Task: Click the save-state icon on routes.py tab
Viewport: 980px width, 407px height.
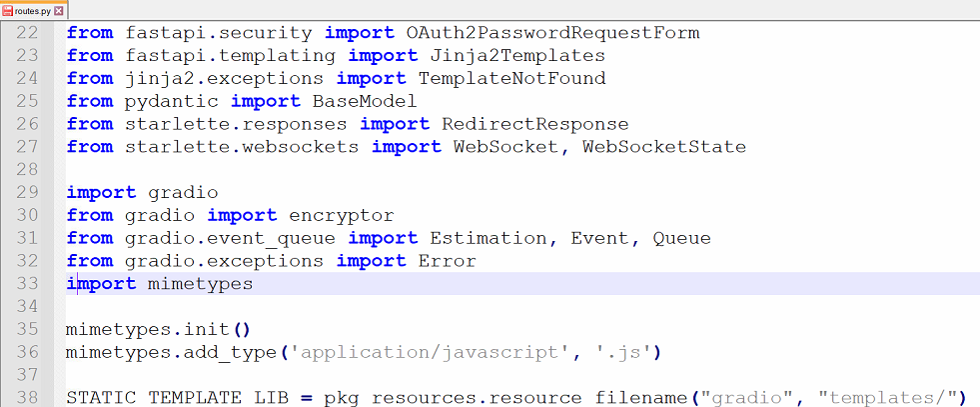Action: [x=8, y=9]
